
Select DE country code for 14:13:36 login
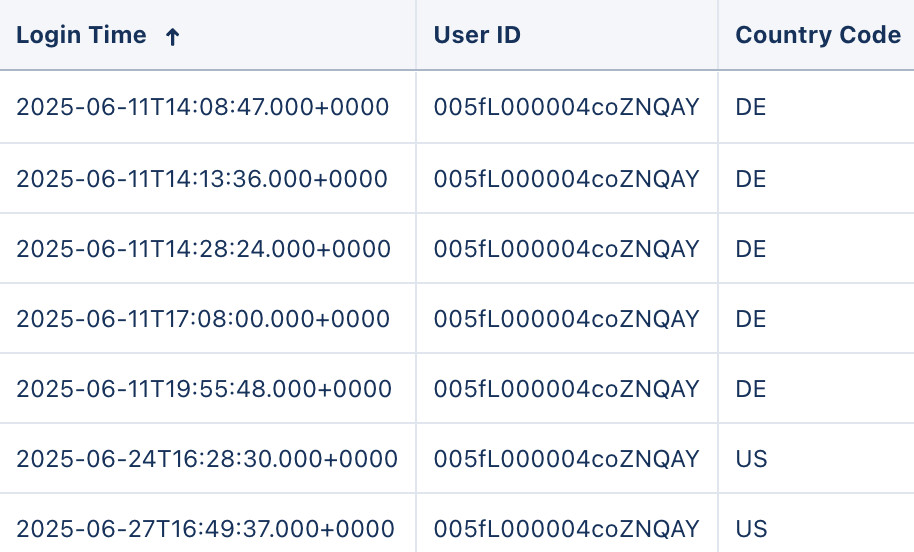point(751,178)
